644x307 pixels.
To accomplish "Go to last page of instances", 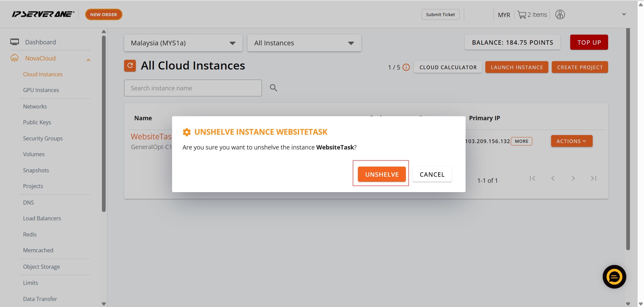I will pyautogui.click(x=594, y=178).
